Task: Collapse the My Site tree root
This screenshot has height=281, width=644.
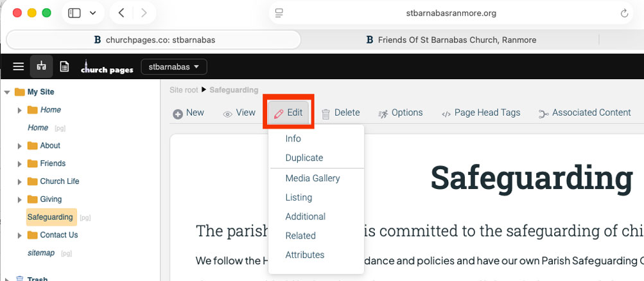Action: click(x=7, y=92)
